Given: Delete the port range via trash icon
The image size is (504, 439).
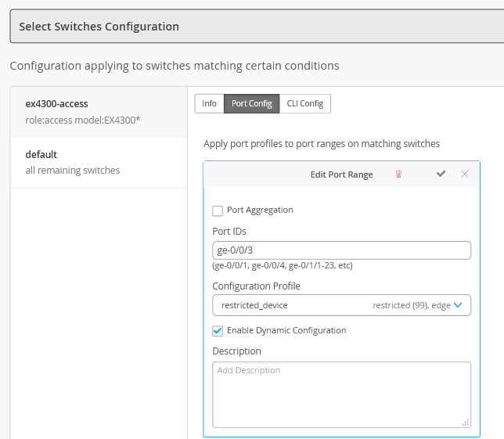Looking at the screenshot, I should pyautogui.click(x=398, y=174).
